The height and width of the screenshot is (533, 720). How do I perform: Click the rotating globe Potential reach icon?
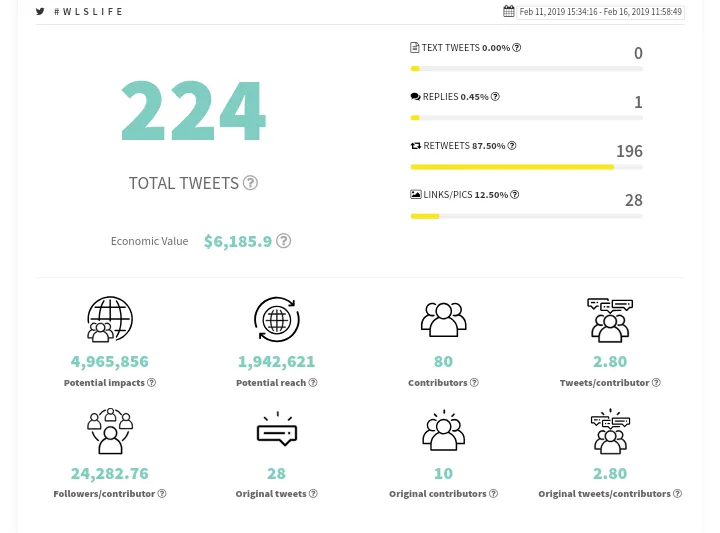(x=276, y=319)
